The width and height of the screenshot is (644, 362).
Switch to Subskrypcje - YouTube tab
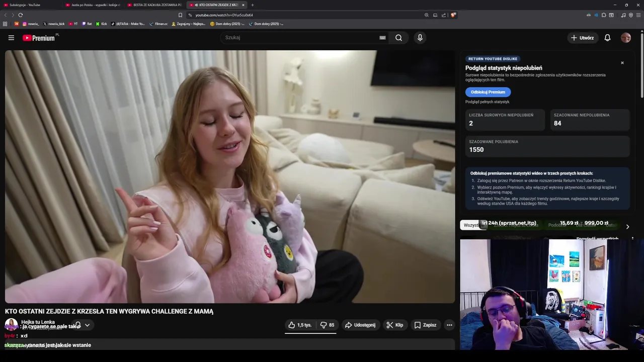click(30, 5)
